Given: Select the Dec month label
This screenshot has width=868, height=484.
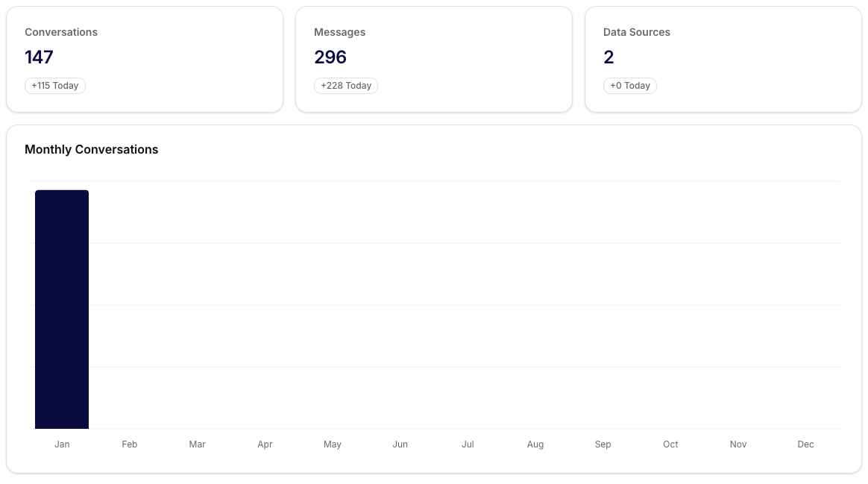Looking at the screenshot, I should [x=806, y=444].
